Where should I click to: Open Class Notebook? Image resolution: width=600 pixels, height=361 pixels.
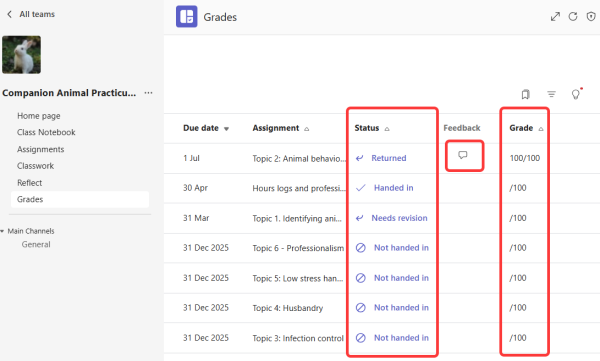pyautogui.click(x=46, y=132)
